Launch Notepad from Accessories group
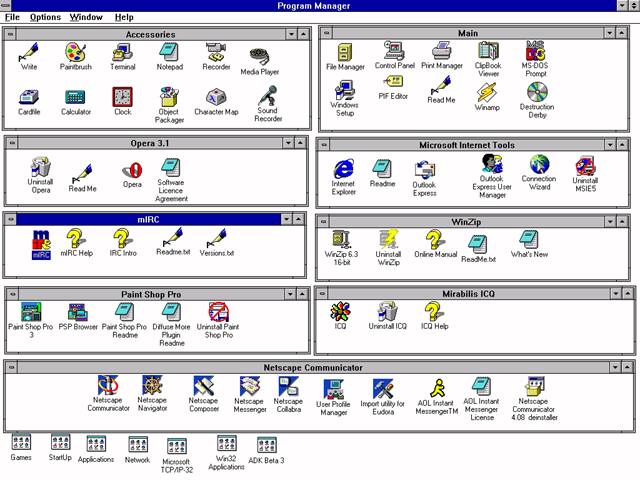 pos(169,52)
